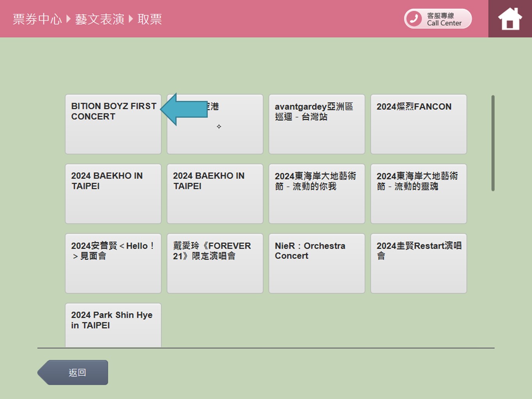Viewport: 532px width, 399px height.
Task: Select 戴愛玲《FOREVER 21》限定演唱會
Action: (x=215, y=263)
